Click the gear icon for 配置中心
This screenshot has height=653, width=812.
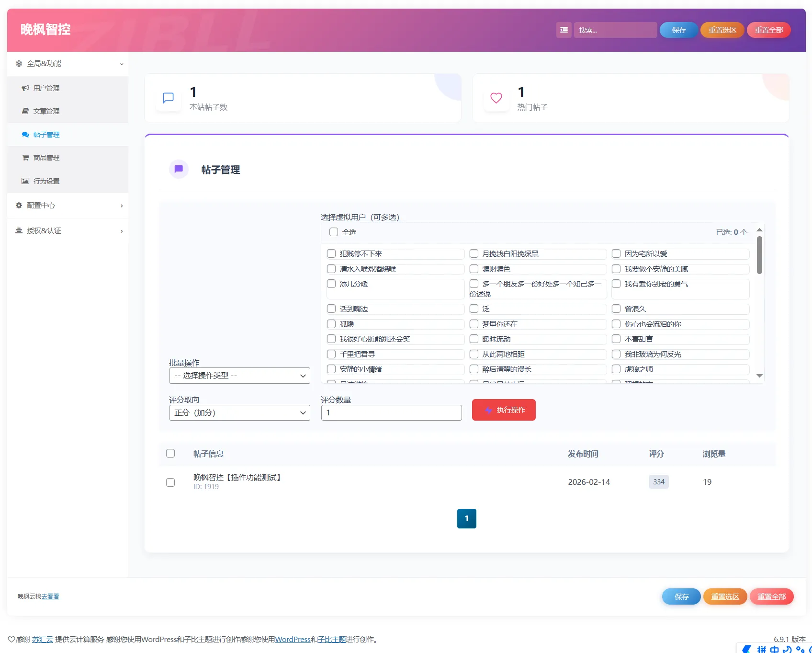[x=19, y=206]
